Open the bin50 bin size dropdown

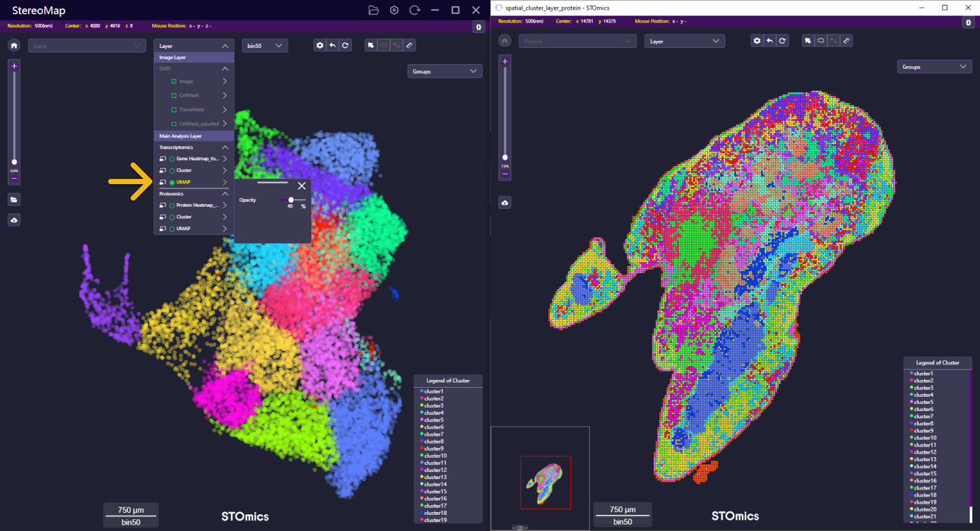click(x=265, y=46)
